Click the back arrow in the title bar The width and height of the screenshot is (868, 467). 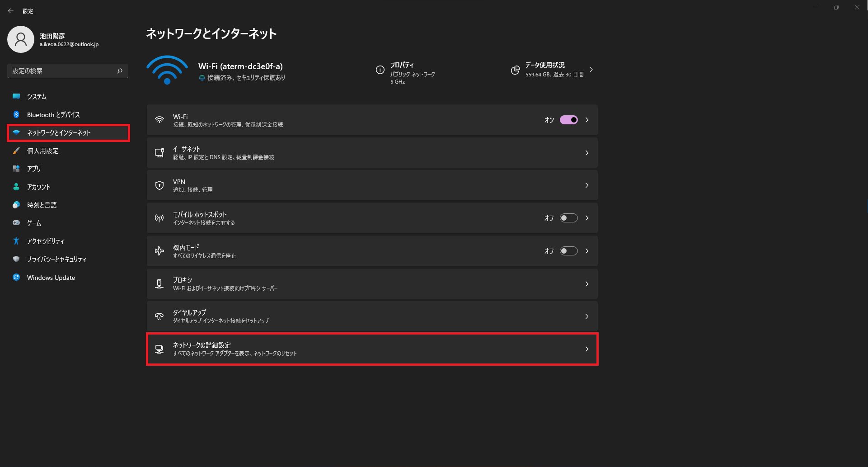(x=11, y=11)
